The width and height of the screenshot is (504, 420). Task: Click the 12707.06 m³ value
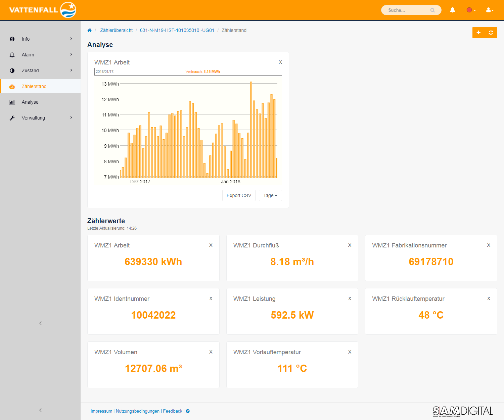point(153,368)
